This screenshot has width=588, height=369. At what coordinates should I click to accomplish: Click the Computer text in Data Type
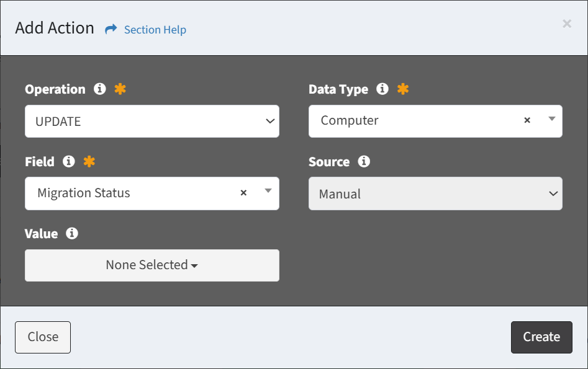(x=350, y=121)
